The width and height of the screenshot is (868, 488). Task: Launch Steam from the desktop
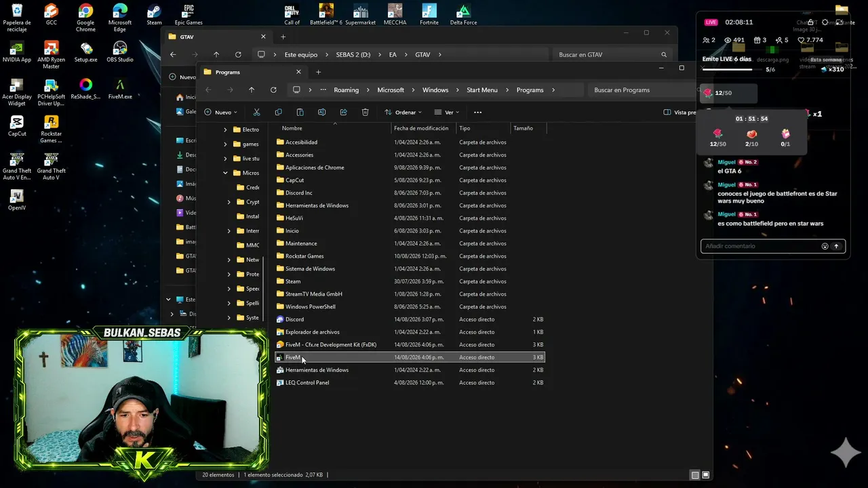pyautogui.click(x=154, y=15)
